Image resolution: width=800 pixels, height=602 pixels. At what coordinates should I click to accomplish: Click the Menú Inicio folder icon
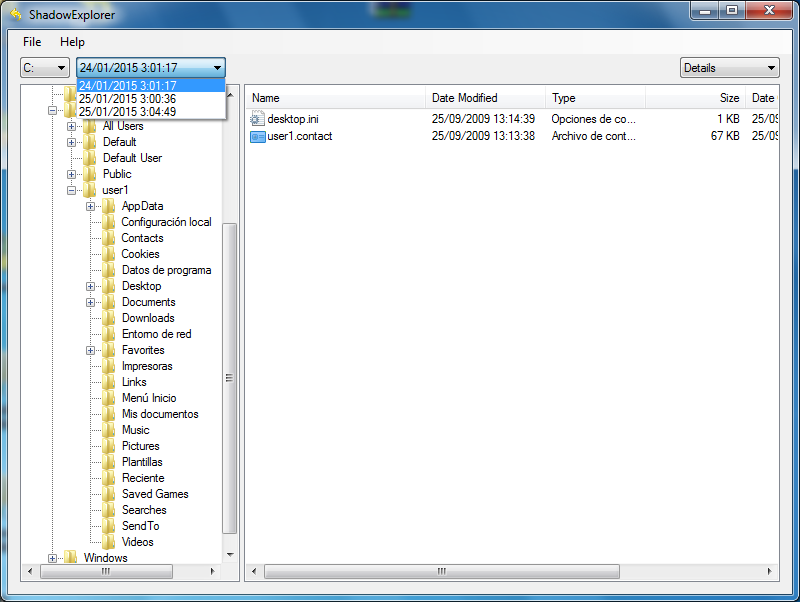pyautogui.click(x=108, y=398)
